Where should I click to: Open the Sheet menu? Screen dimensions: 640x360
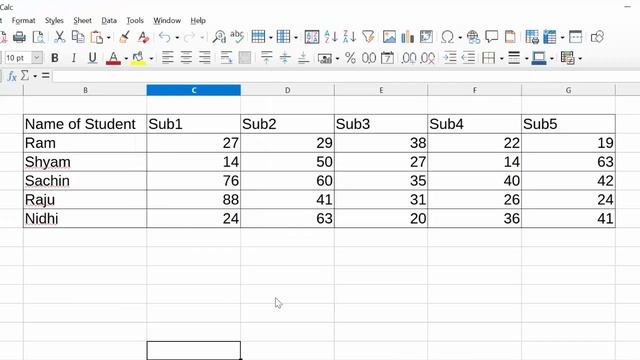[82, 20]
